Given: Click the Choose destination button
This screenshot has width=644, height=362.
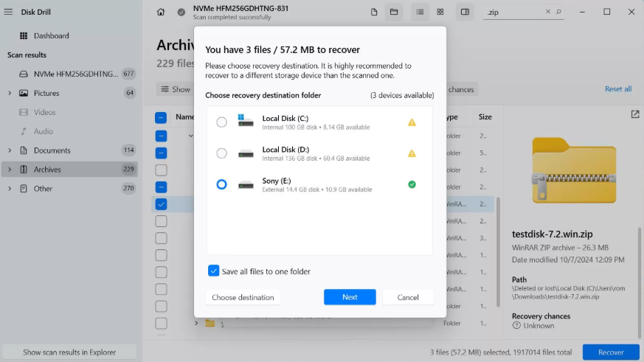Looking at the screenshot, I should click(243, 297).
